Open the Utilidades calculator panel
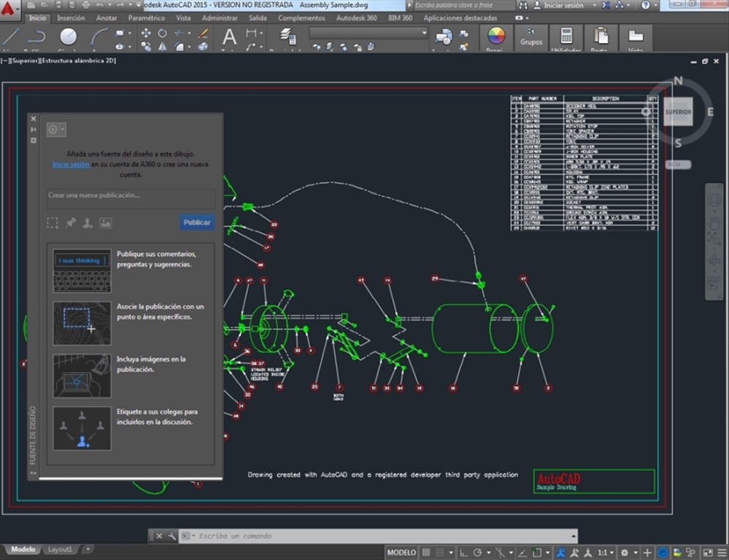This screenshot has width=729, height=560. tap(566, 37)
